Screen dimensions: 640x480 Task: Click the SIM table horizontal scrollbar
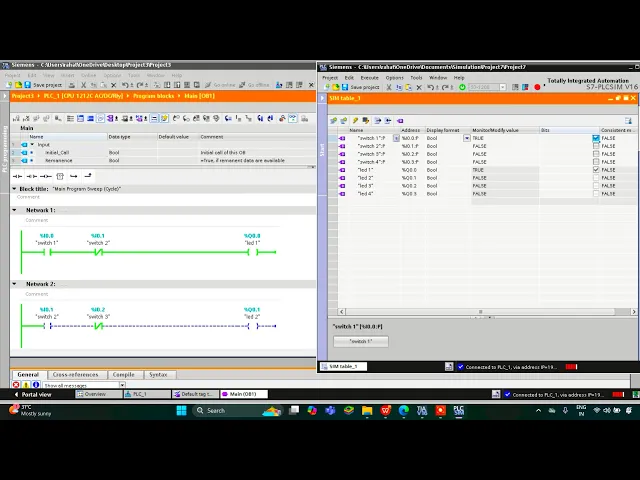[x=480, y=311]
